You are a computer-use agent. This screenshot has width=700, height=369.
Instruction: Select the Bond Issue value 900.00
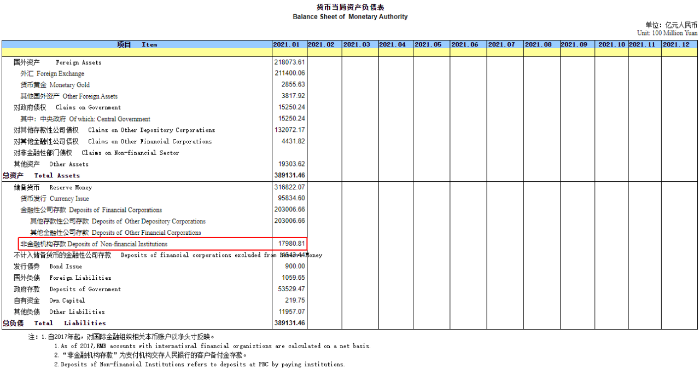tap(295, 266)
